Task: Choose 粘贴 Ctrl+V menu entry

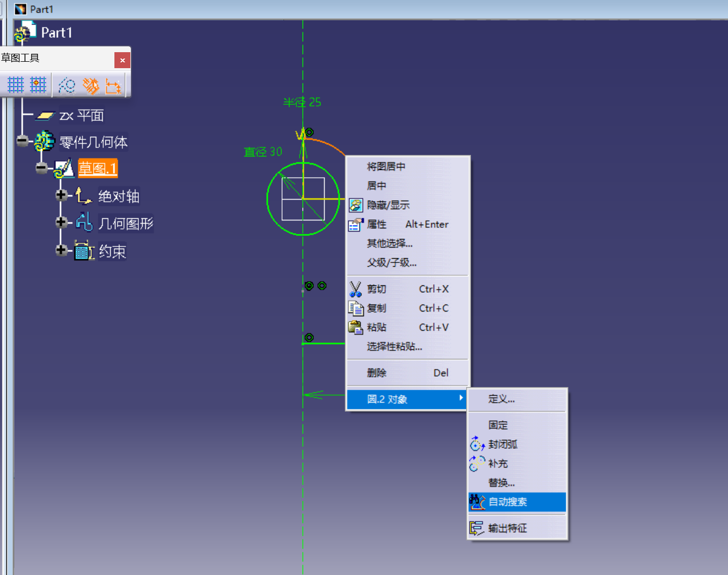Action: click(x=408, y=327)
